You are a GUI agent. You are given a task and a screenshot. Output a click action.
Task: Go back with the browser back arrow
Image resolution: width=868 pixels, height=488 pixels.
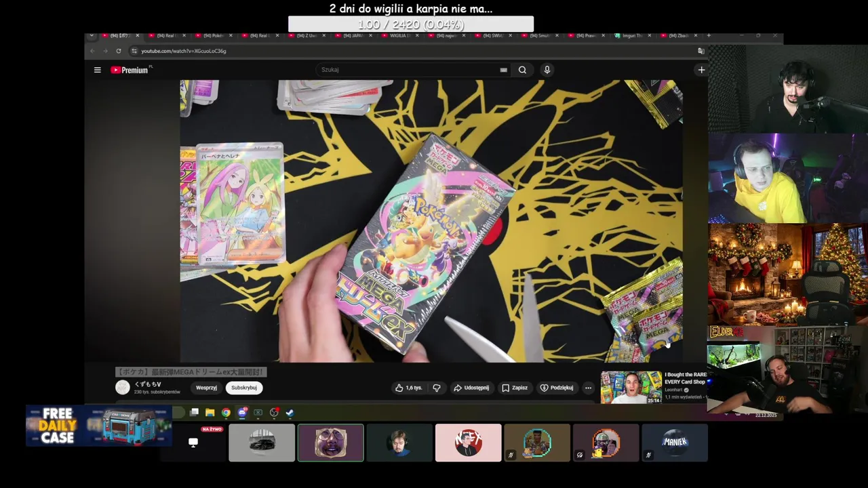click(93, 51)
